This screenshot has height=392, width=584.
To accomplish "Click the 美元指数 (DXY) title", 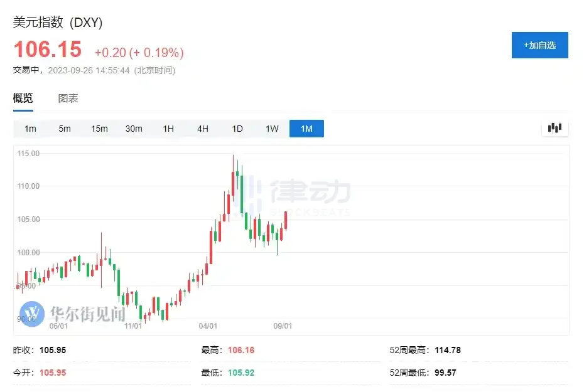I will tap(58, 23).
